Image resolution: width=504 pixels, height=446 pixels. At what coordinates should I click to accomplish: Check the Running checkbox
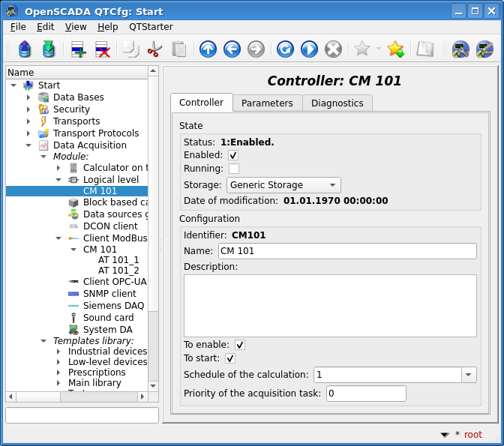pyautogui.click(x=233, y=169)
